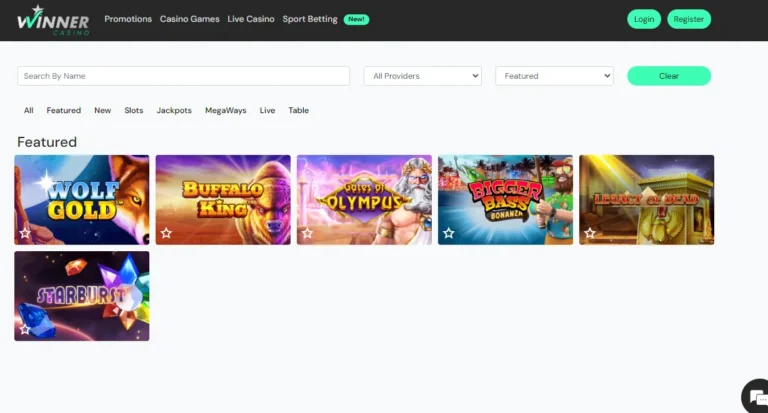Click the star icon on Legacy of Dead
Screen dimensions: 768x413
[x=590, y=233]
